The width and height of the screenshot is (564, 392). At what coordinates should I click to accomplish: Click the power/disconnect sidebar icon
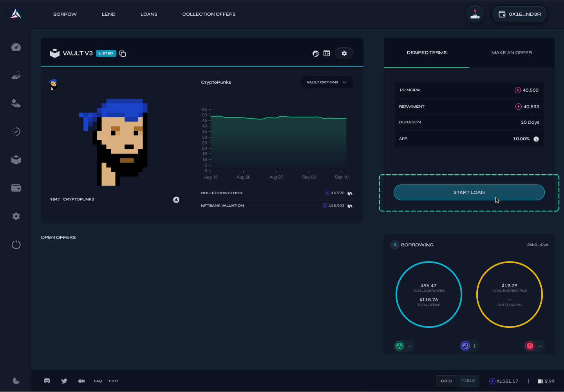16,245
